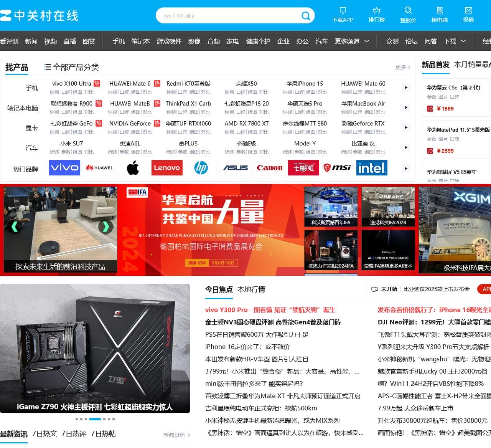Click the next slide arrow on banner
Viewport: 491px width, 448px height.
click(x=105, y=226)
